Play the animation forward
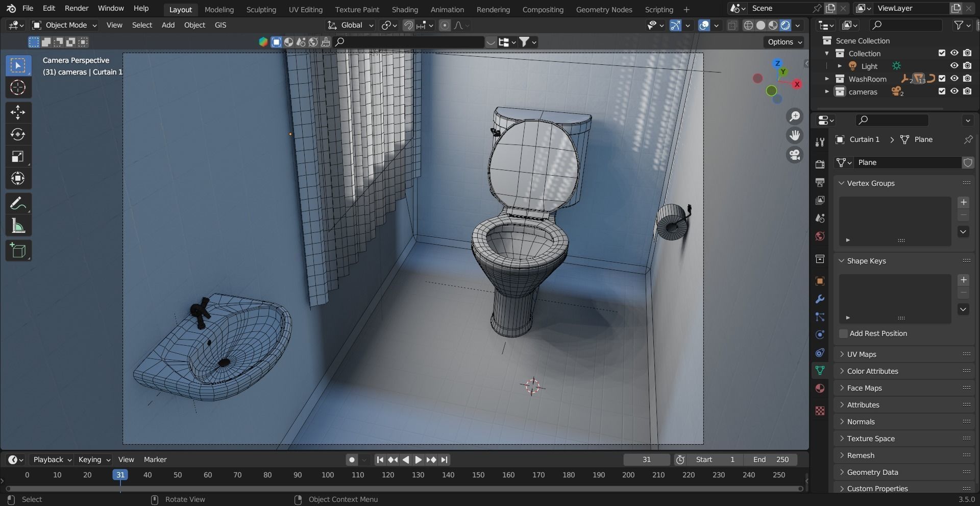This screenshot has height=506, width=980. (418, 460)
